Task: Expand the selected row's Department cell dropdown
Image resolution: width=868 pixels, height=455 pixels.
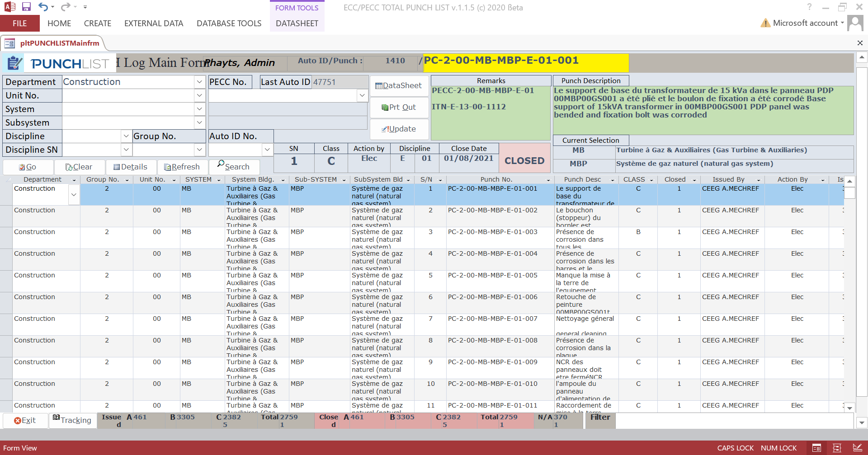Action: [74, 195]
